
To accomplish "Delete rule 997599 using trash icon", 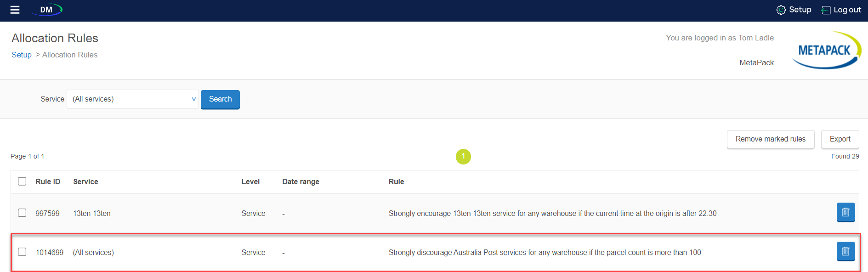I will pyautogui.click(x=845, y=212).
